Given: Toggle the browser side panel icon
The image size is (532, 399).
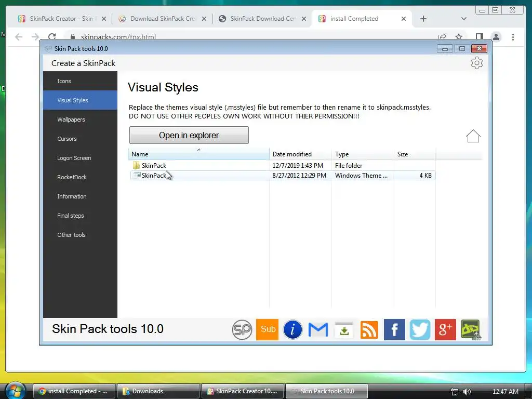Looking at the screenshot, I should [480, 37].
